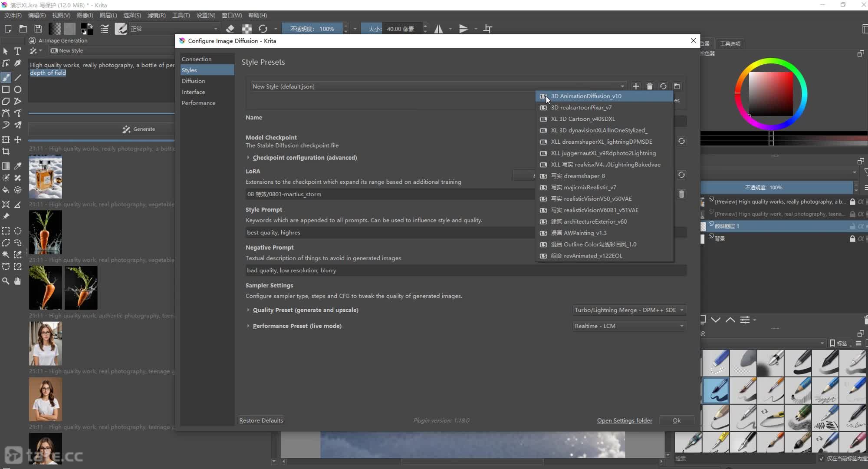Open the blending mode 正常 dropdown
868x469 pixels.
(x=174, y=29)
